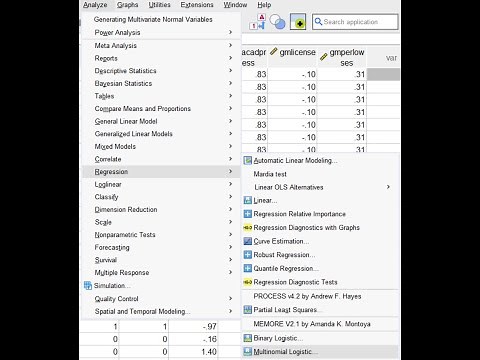Expand Linear OLS Alternatives submenu
This screenshot has width=480, height=360.
coord(320,187)
